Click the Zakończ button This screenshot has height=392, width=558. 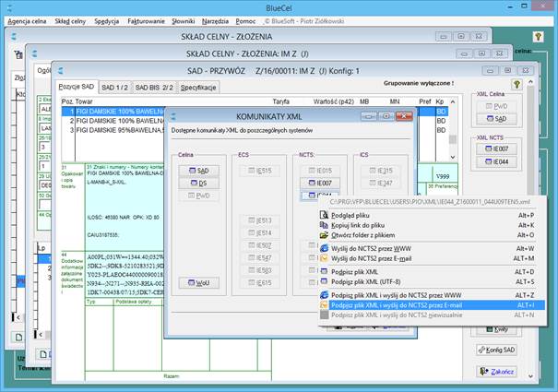(x=496, y=372)
